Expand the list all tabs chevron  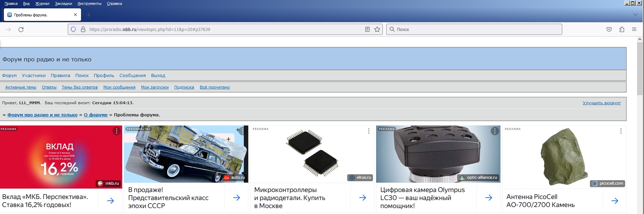pyautogui.click(x=636, y=15)
